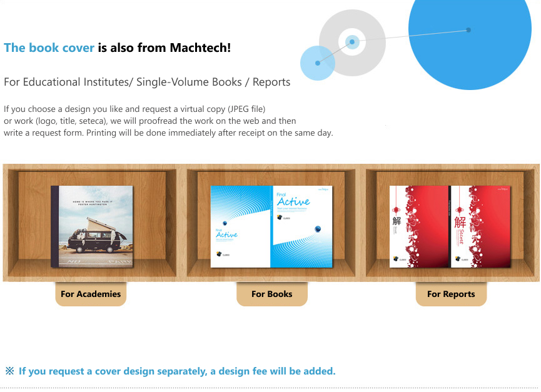This screenshot has height=392, width=541.
Task: Click the reference mark before the design fee note
Action: [x=9, y=371]
